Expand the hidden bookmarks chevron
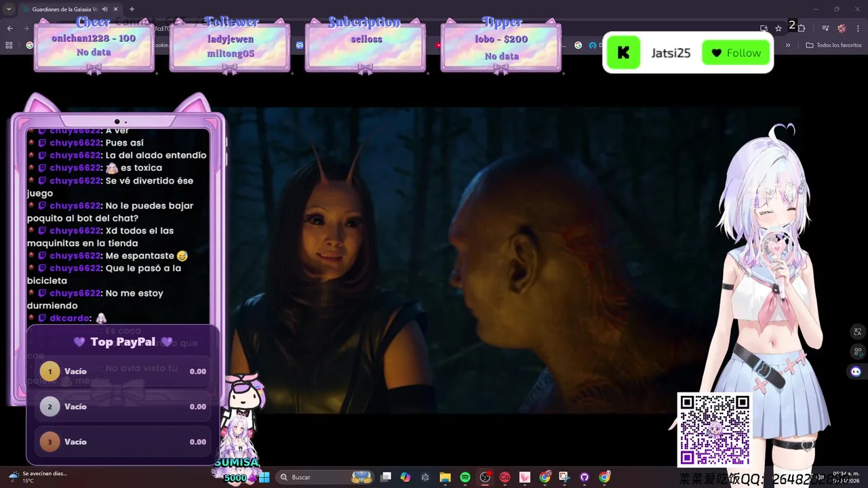868x488 pixels. (787, 45)
